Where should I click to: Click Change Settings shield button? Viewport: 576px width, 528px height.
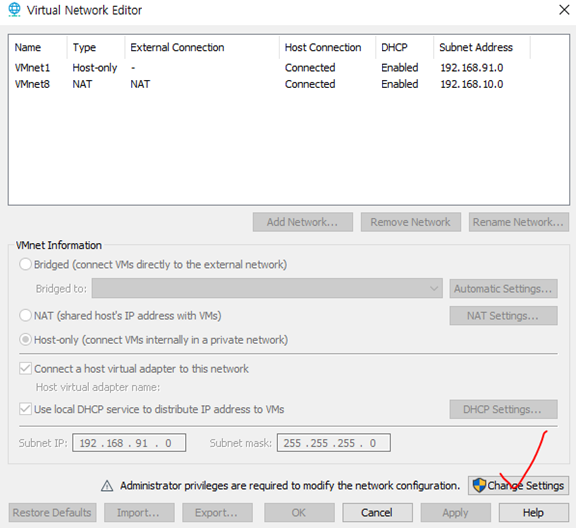[518, 485]
